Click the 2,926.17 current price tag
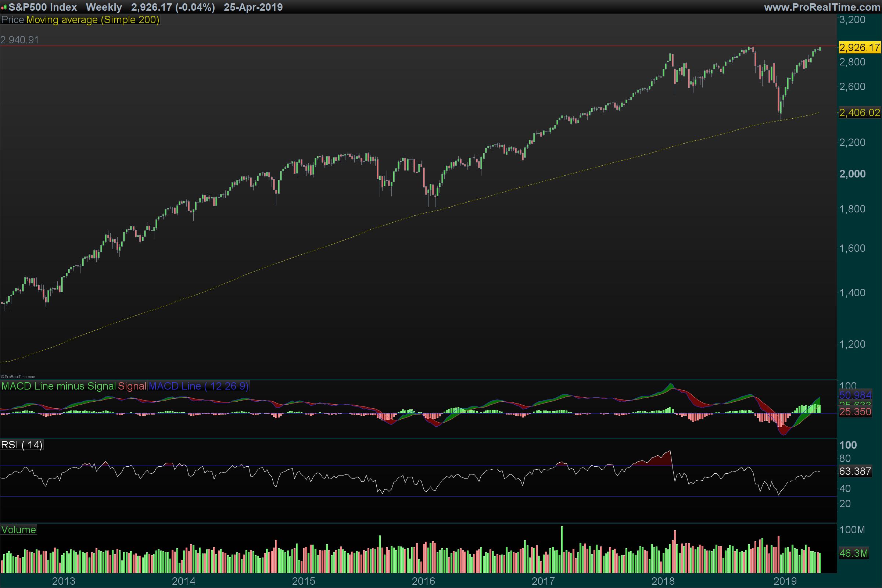 pos(859,48)
